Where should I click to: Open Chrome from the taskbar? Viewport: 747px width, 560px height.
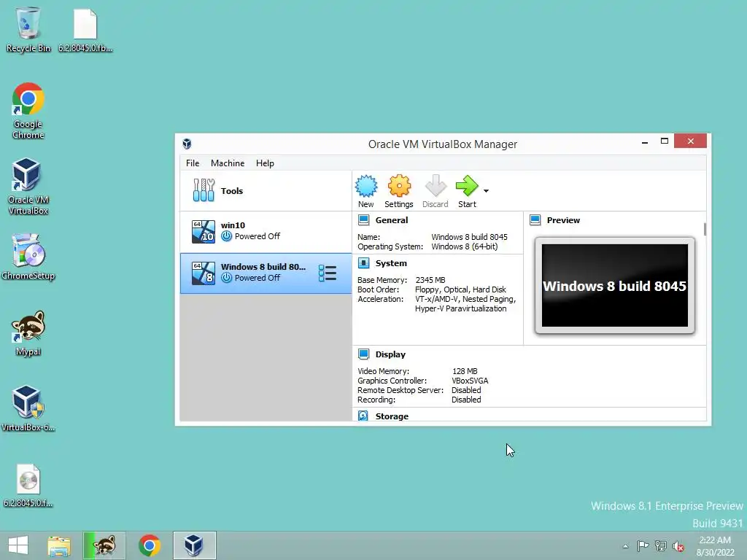pos(149,545)
